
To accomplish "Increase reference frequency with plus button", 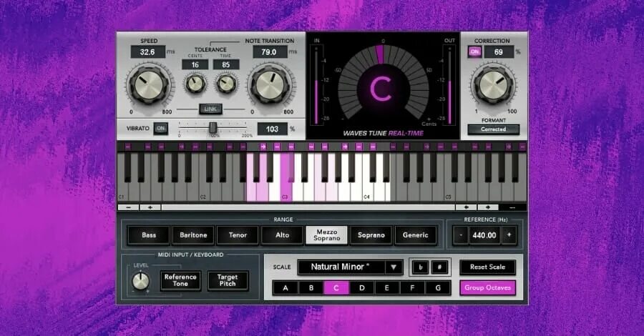I will (509, 235).
